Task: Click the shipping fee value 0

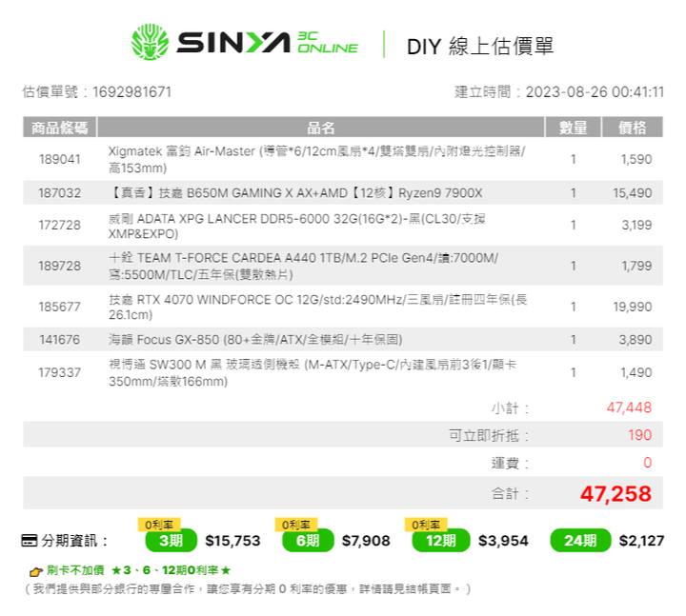Action: point(648,463)
